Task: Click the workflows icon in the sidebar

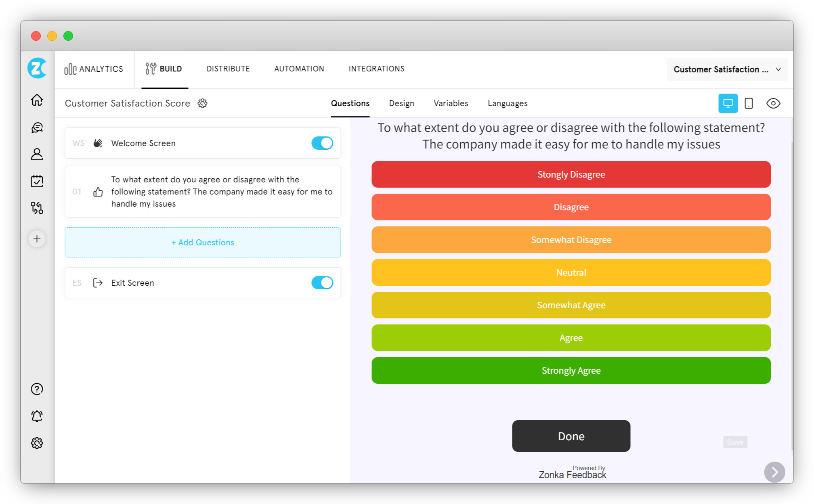Action: [x=37, y=208]
